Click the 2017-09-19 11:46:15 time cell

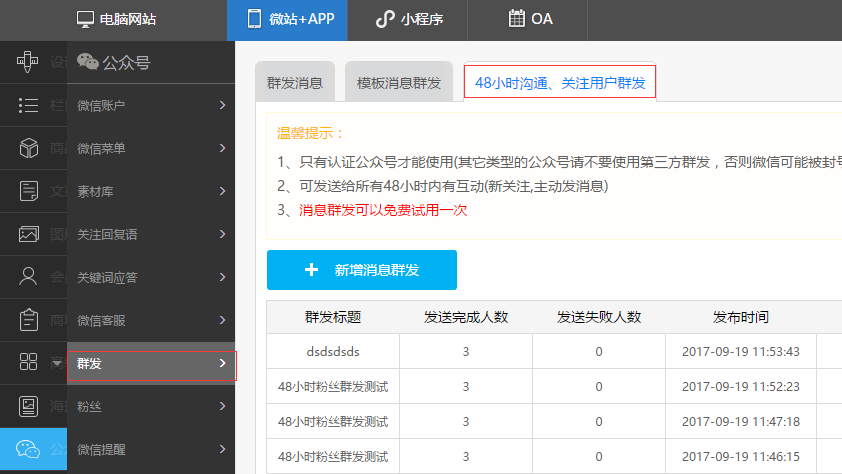click(741, 456)
